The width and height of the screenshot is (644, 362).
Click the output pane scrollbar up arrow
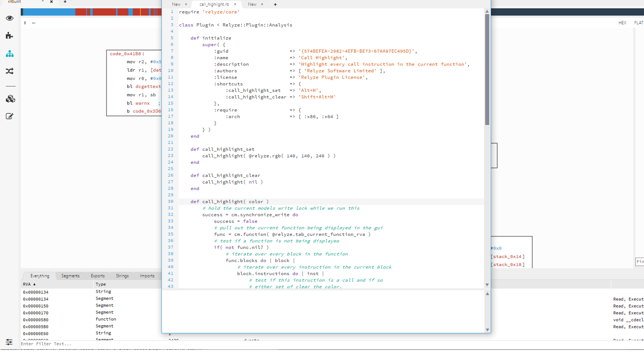487,294
